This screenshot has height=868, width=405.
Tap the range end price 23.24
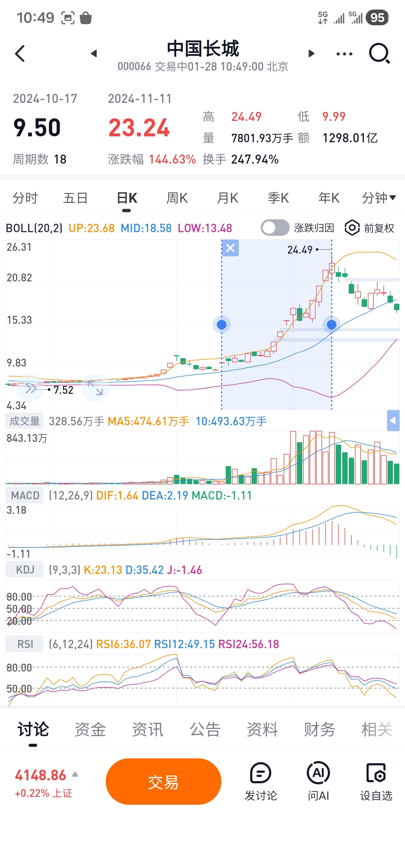point(139,128)
